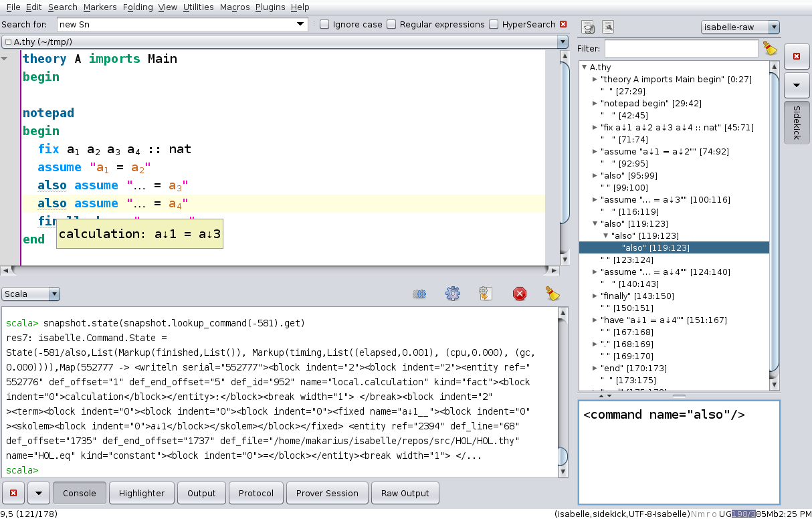Expand the "theory A imports Main begin" node
812x519 pixels.
click(x=595, y=79)
